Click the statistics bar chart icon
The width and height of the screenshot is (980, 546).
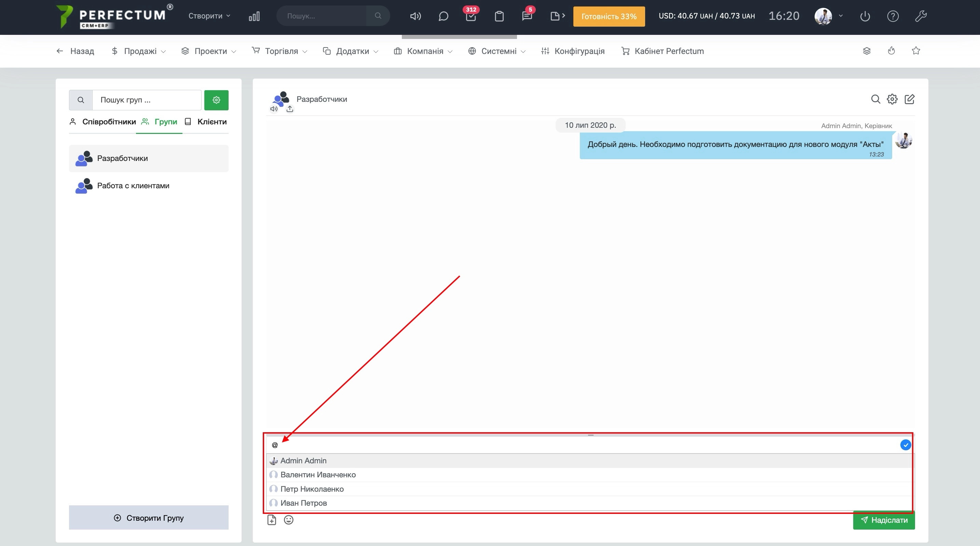pos(254,16)
